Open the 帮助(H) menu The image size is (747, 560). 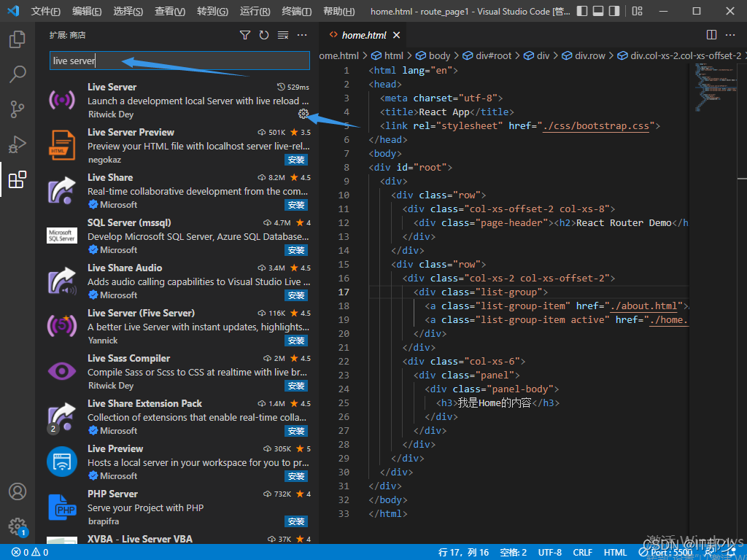point(338,11)
